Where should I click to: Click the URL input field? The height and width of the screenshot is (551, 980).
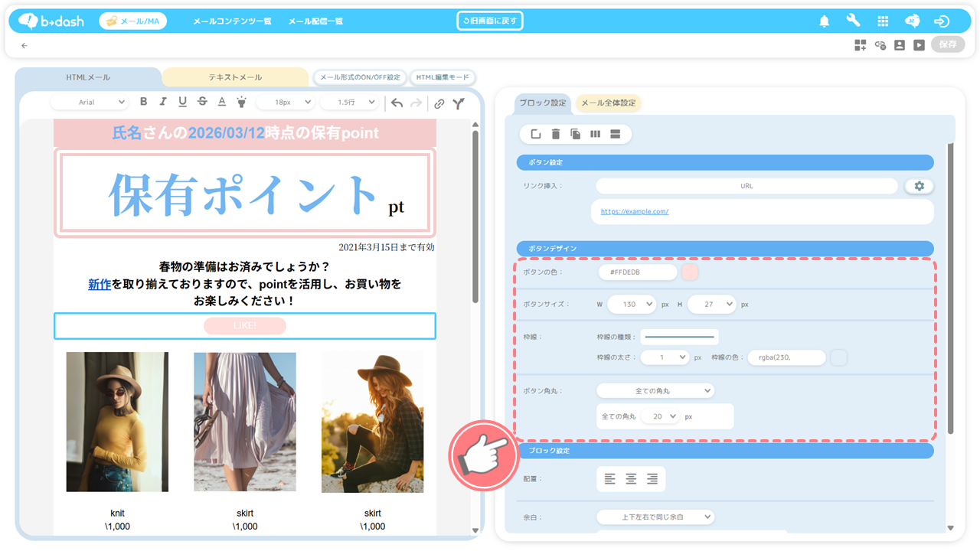click(746, 186)
